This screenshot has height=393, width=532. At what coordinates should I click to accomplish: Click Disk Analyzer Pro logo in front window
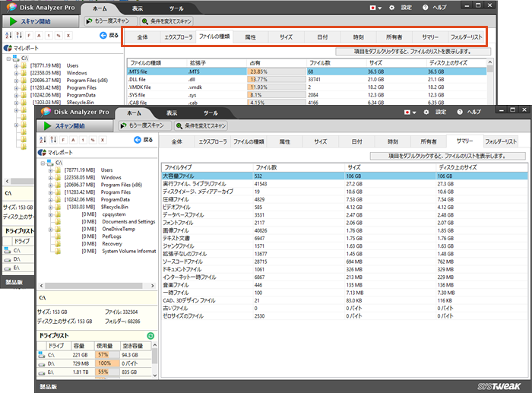(x=46, y=112)
